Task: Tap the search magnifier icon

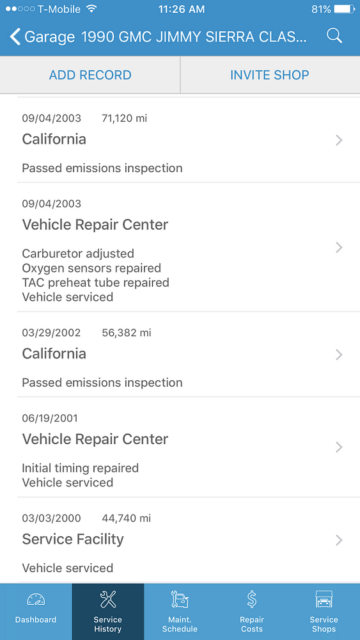Action: point(334,36)
